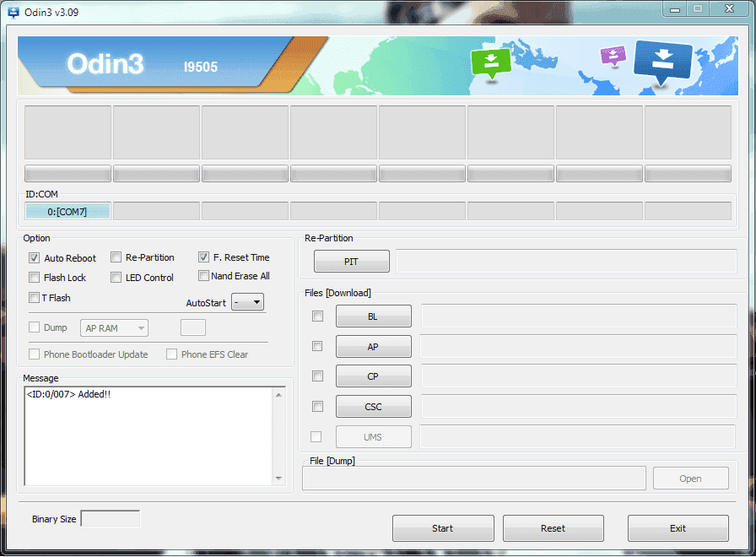Click the purple download icon in banner
This screenshot has width=756, height=557.
[613, 56]
